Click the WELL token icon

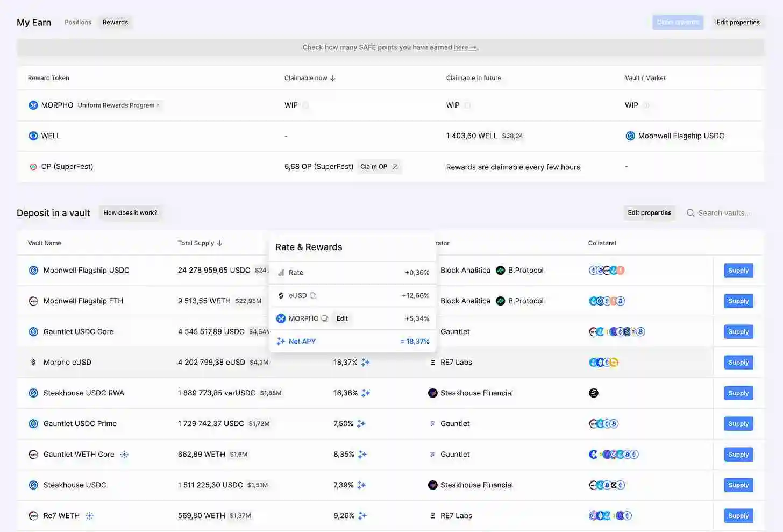click(x=33, y=136)
